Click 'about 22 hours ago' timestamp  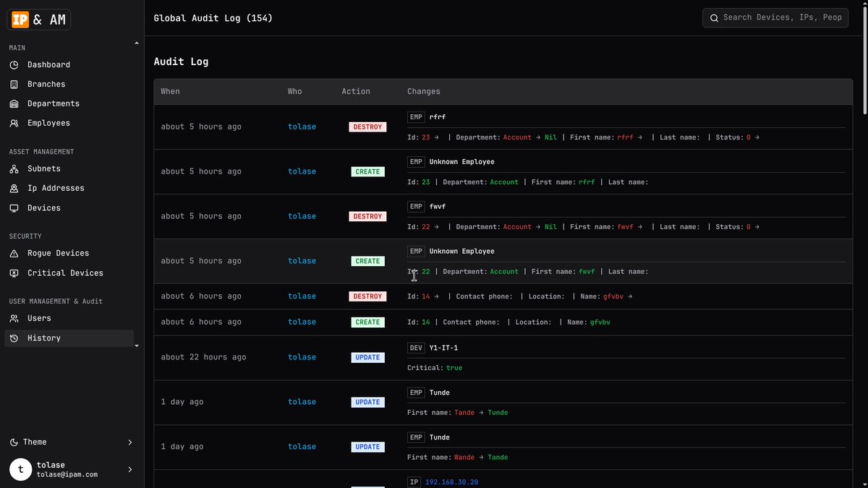click(x=203, y=357)
